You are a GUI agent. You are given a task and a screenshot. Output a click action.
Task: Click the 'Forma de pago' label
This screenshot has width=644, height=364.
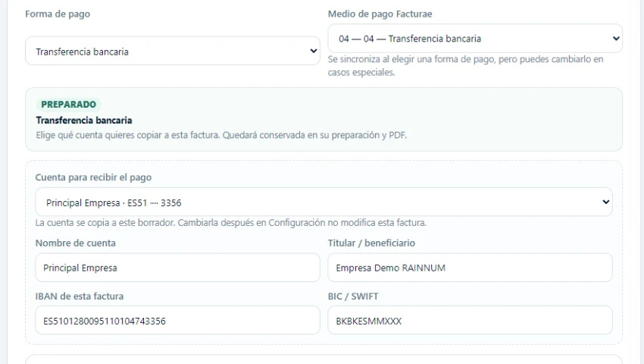[58, 14]
